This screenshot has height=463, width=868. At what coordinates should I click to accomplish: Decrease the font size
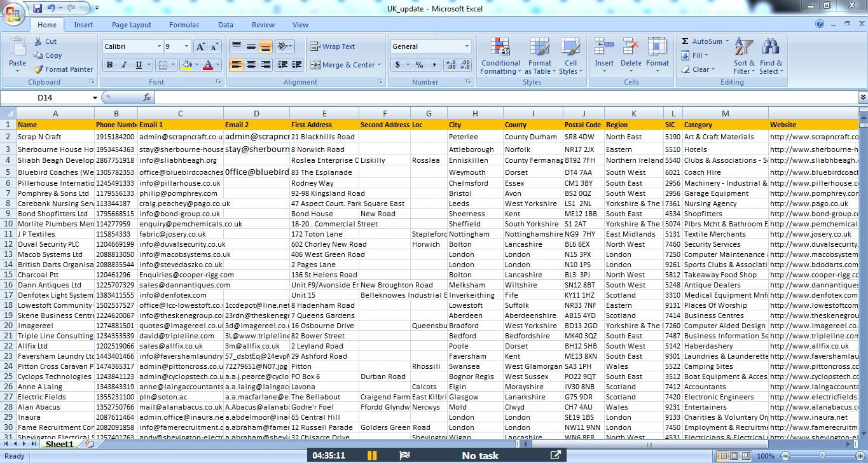[x=214, y=46]
